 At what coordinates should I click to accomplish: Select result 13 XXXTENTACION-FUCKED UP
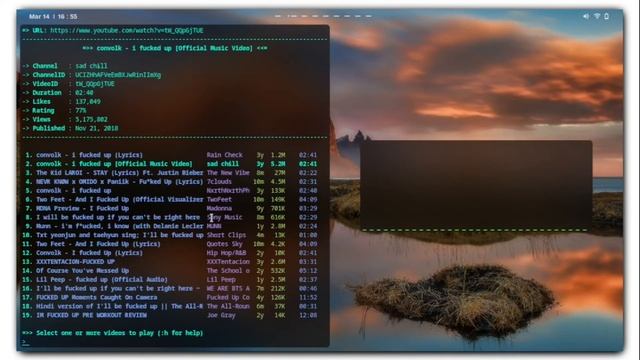pyautogui.click(x=75, y=262)
